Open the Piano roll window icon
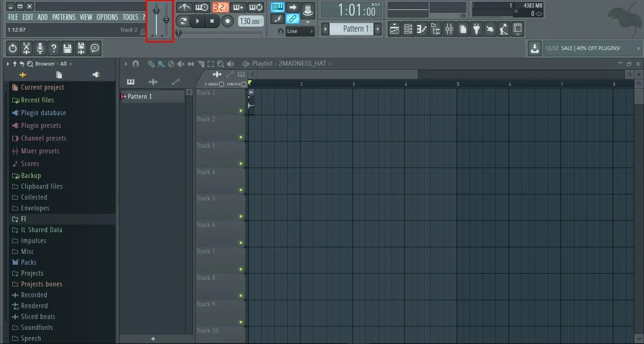The image size is (644, 344). 422,29
